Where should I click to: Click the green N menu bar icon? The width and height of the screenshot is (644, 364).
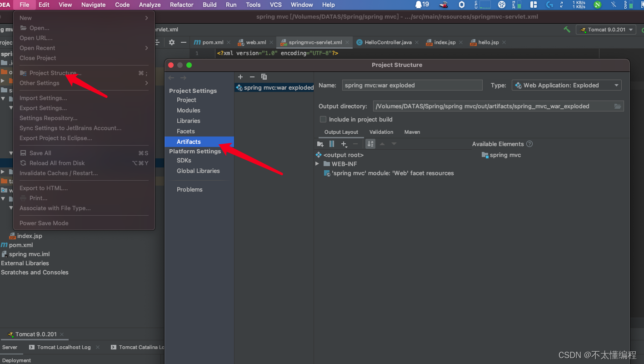[597, 5]
